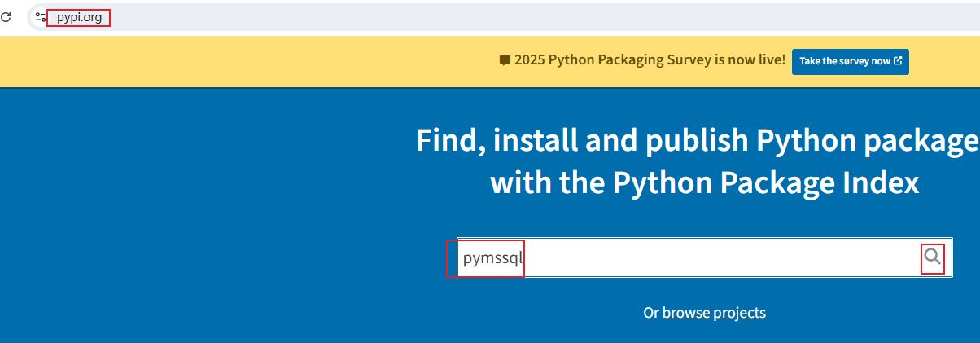980x343 pixels.
Task: Click the "pymssql" text in the search box
Action: click(x=492, y=258)
